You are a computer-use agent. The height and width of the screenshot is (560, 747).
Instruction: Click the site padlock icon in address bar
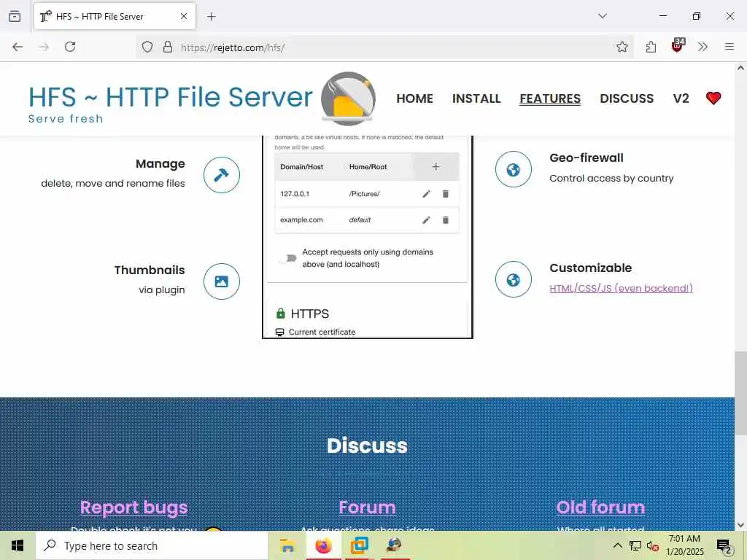pyautogui.click(x=168, y=47)
